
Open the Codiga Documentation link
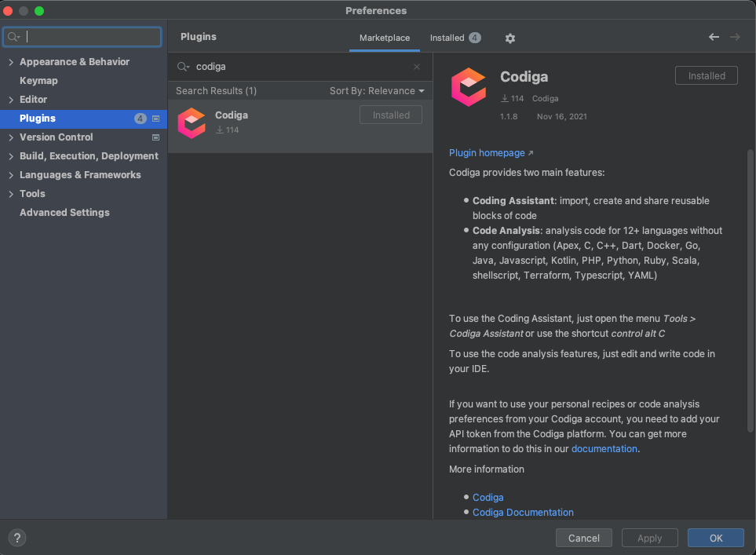click(x=523, y=512)
